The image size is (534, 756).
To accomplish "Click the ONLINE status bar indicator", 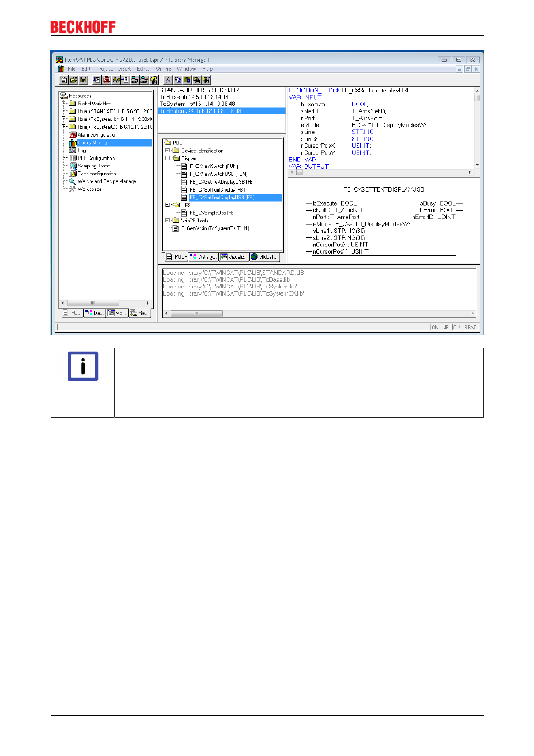I will [440, 328].
